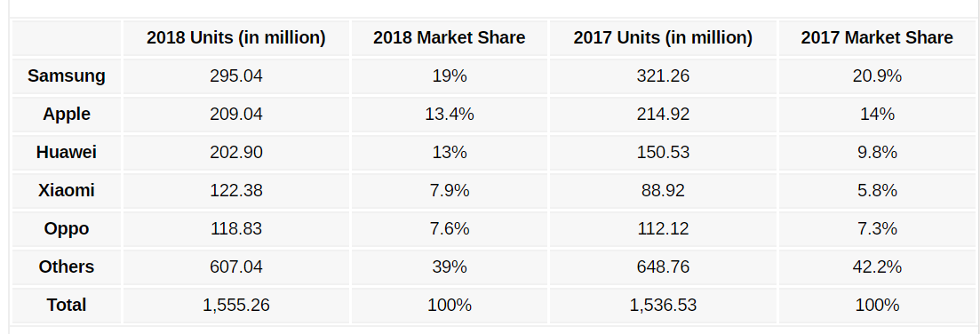This screenshot has width=980, height=334.
Task: Click the Samsung row label
Action: tap(67, 76)
